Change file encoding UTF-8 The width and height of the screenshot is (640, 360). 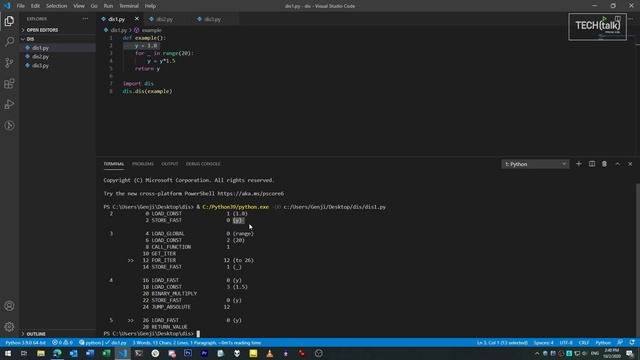(x=566, y=342)
